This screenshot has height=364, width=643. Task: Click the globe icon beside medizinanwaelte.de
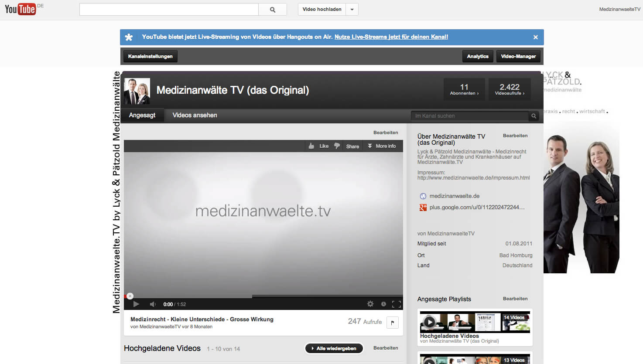point(423,196)
